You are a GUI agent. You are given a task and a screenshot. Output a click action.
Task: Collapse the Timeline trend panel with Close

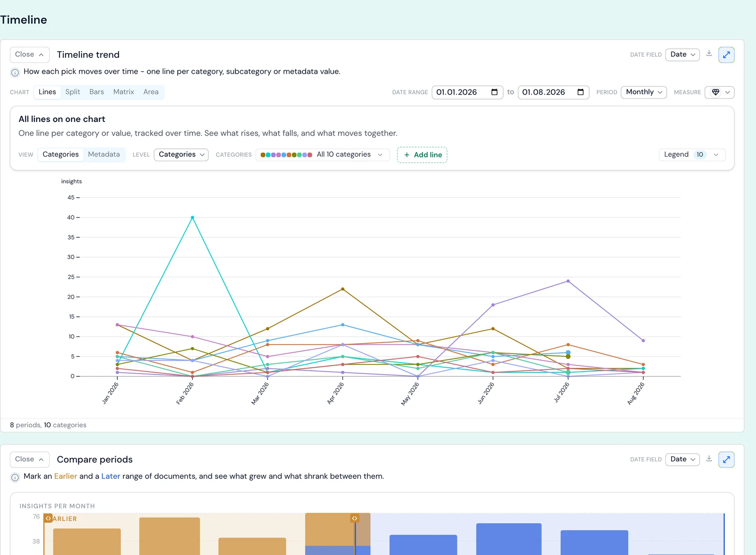pyautogui.click(x=30, y=55)
